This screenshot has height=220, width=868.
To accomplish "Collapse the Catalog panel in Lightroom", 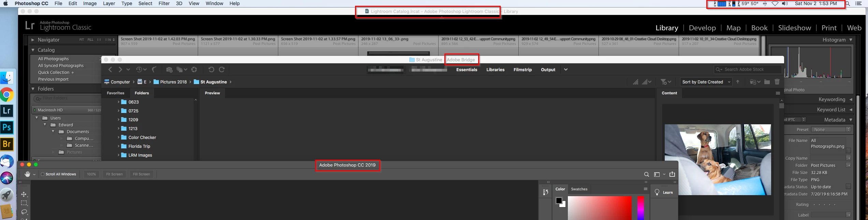I will [33, 50].
